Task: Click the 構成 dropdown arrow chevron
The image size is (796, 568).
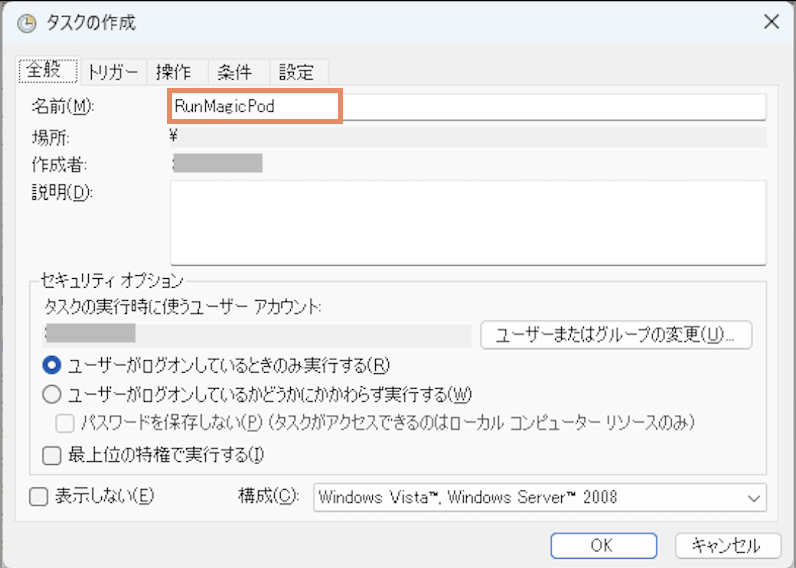Action: click(754, 498)
